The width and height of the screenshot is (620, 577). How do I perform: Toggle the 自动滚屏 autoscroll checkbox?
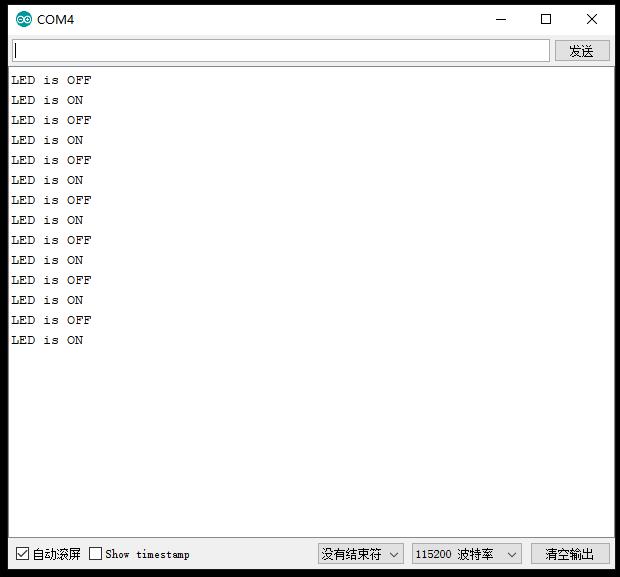coord(23,553)
